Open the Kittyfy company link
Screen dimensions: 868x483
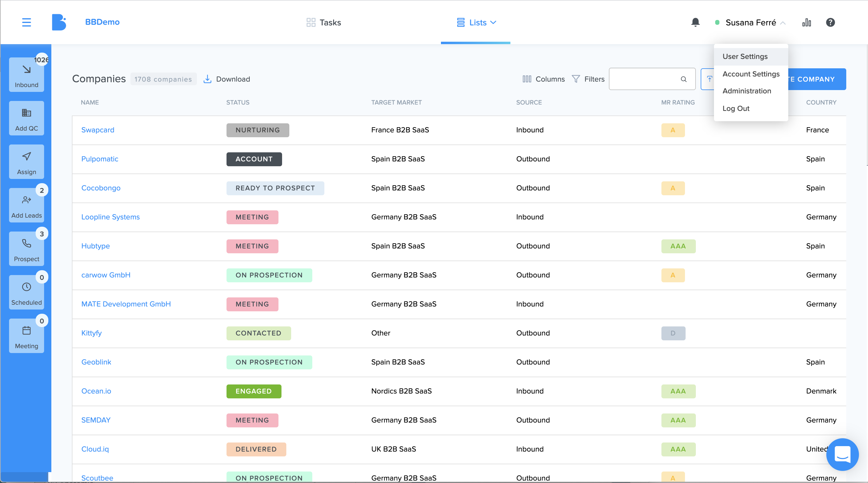tap(91, 333)
